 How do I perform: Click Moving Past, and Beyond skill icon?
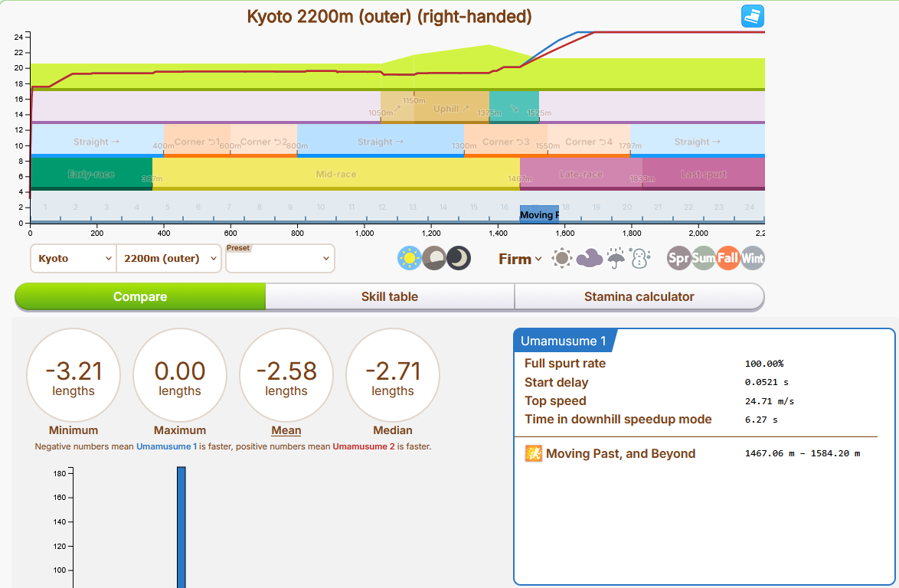(x=533, y=453)
